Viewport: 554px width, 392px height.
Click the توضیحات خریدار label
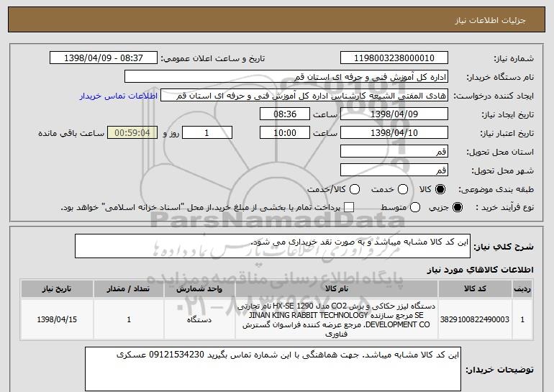point(499,370)
